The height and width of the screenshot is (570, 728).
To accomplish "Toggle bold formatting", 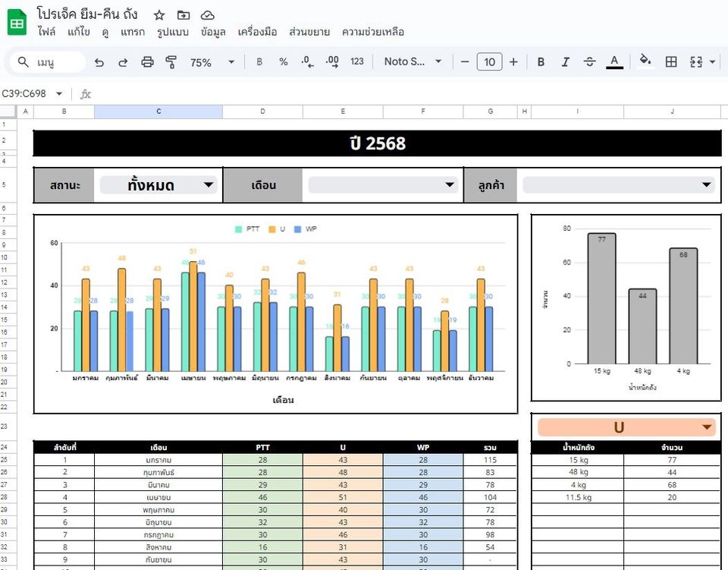I will point(541,62).
